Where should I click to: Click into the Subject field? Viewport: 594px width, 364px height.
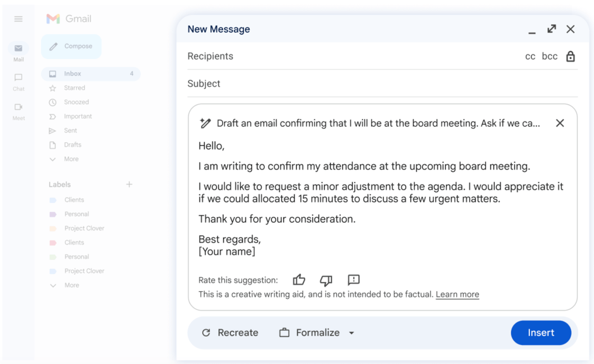coord(382,83)
